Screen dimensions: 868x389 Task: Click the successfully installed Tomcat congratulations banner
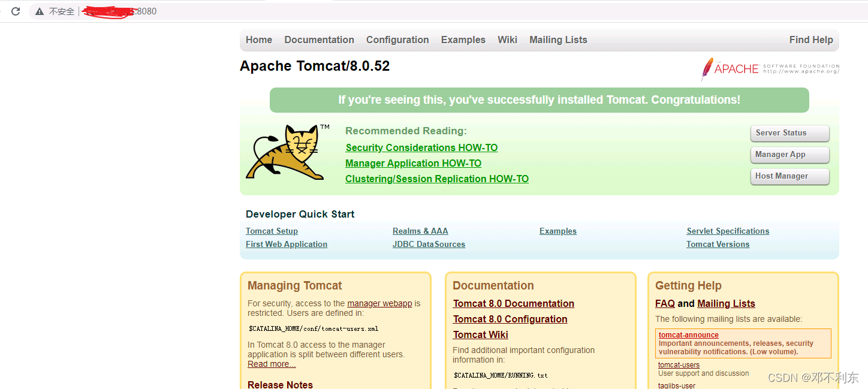(x=539, y=100)
